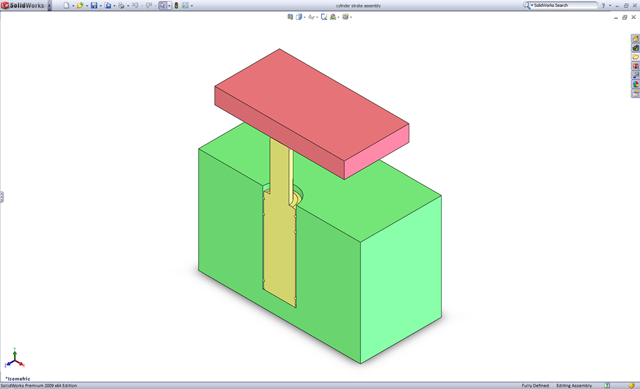Click the Hide/Show Items icon
Viewport: 640px width, 389px height.
point(311,17)
